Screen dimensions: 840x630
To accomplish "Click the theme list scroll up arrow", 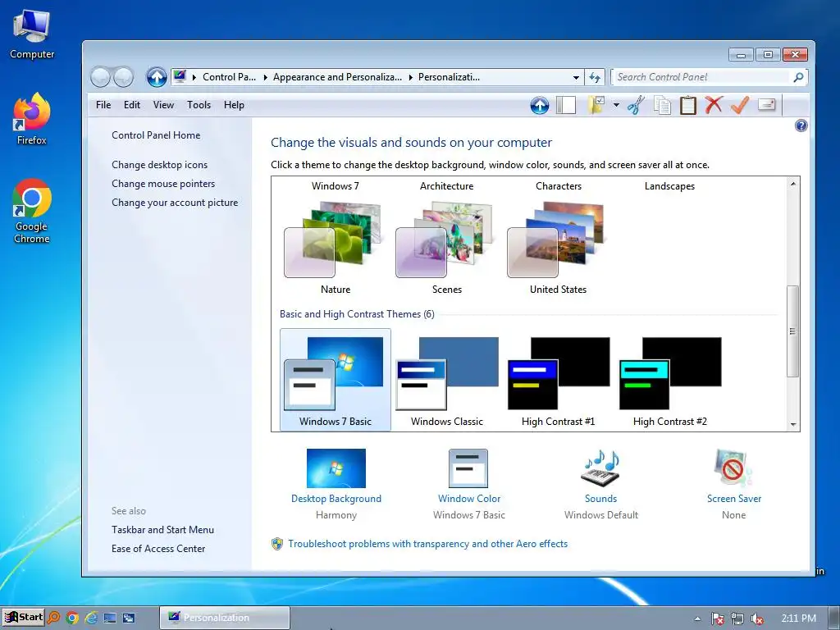I will (793, 184).
